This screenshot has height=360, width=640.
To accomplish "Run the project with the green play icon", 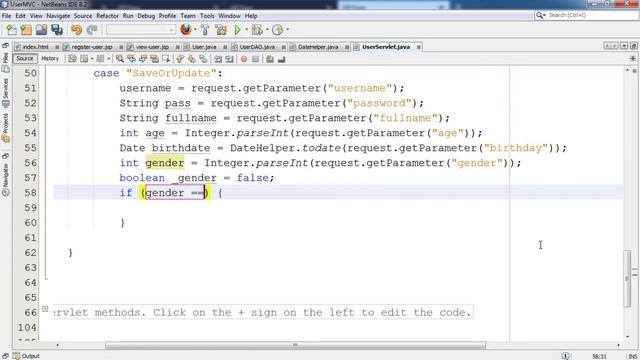I will 237,30.
